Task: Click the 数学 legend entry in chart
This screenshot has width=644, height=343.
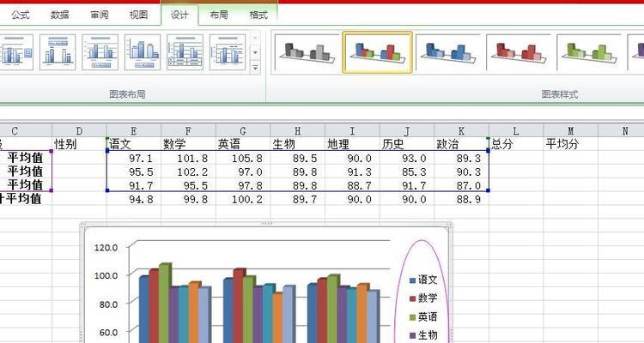Action: (x=423, y=298)
